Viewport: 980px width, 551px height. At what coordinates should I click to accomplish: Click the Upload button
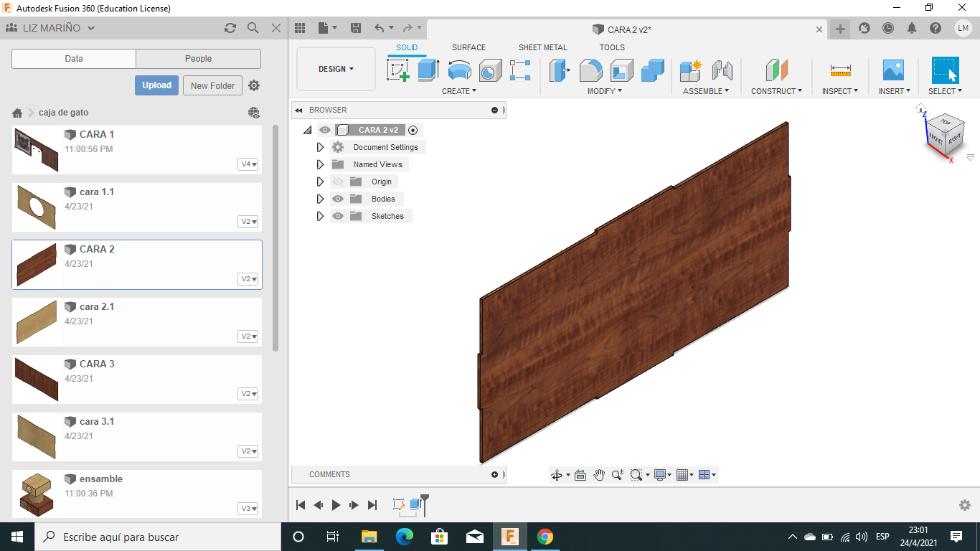(x=156, y=85)
